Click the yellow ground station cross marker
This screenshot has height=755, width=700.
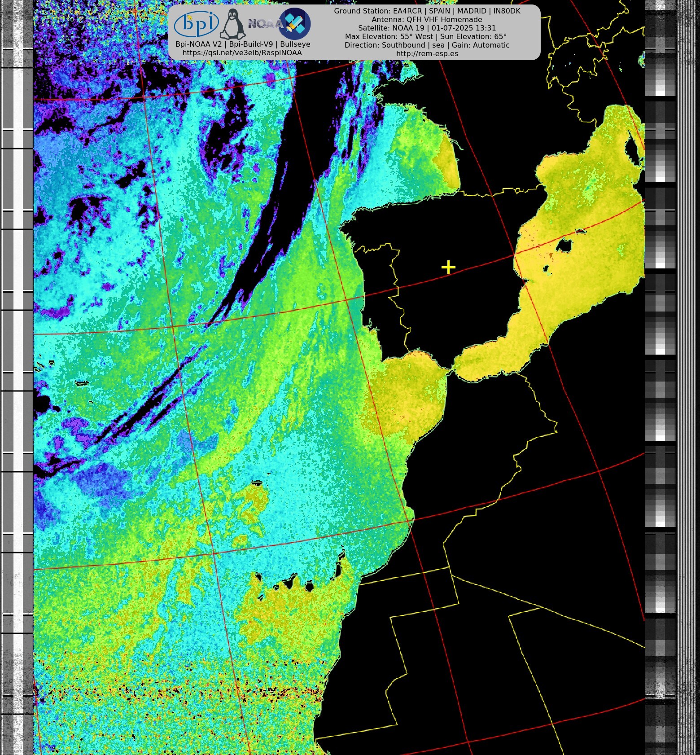pos(448,268)
